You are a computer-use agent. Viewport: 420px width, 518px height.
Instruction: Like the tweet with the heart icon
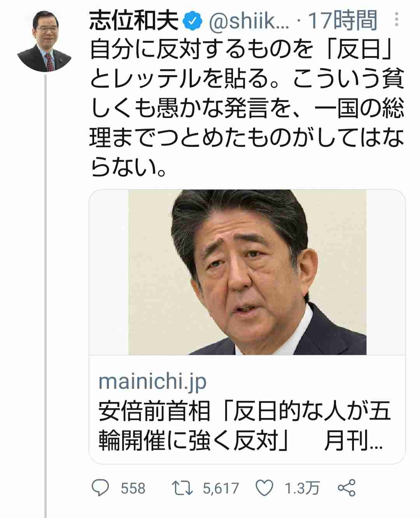(265, 488)
